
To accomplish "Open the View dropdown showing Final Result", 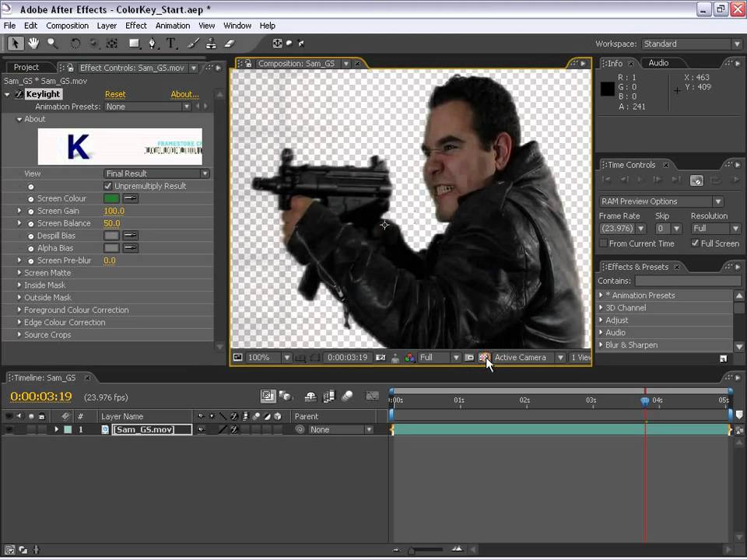I will 157,173.
